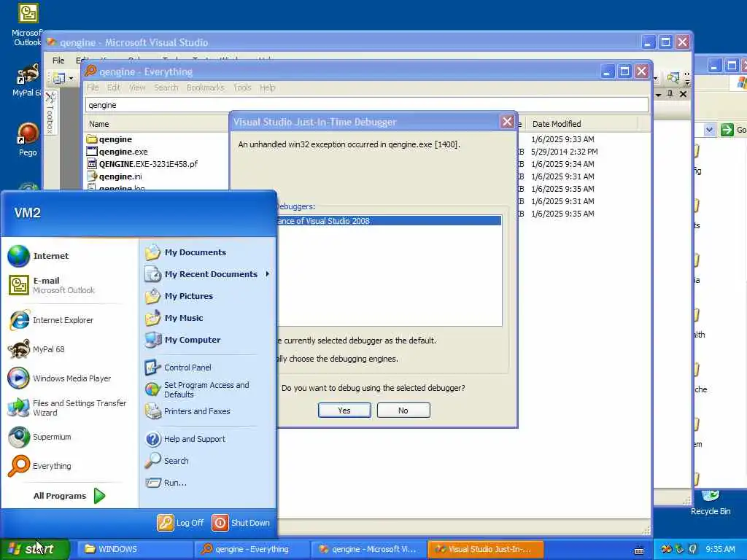Select QENGINE.EXE-3231E458.pf result
Viewport: 747px width, 560px height.
point(142,164)
